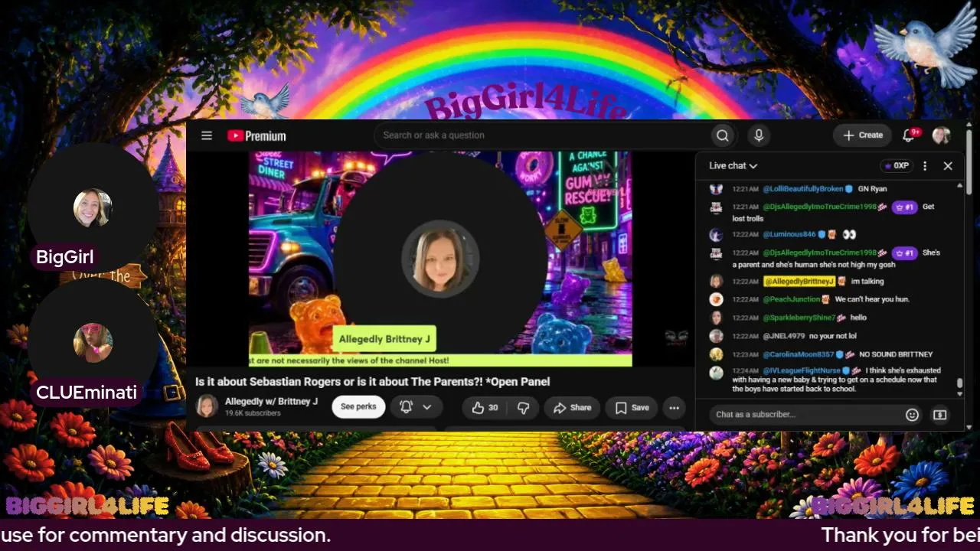Like the video with thumbs up
Viewport: 980px width, 551px height.
(485, 407)
